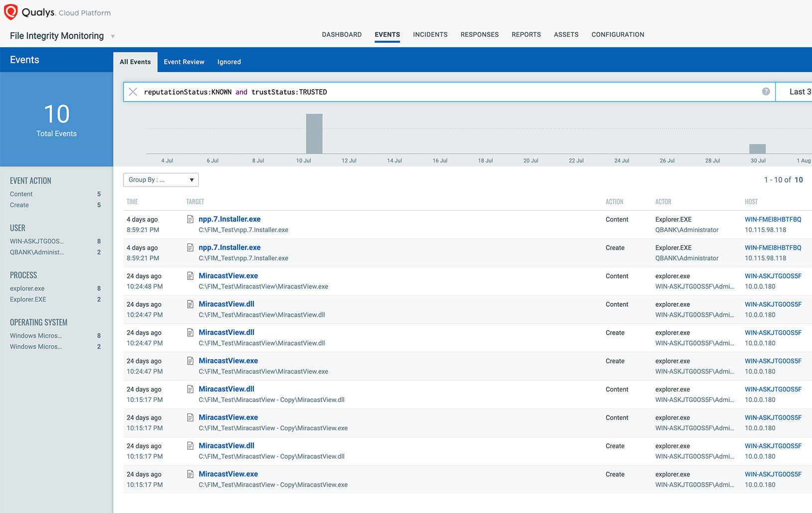The image size is (812, 513).
Task: Filter by user QBANK\Administrator in sidebar
Action: (36, 252)
